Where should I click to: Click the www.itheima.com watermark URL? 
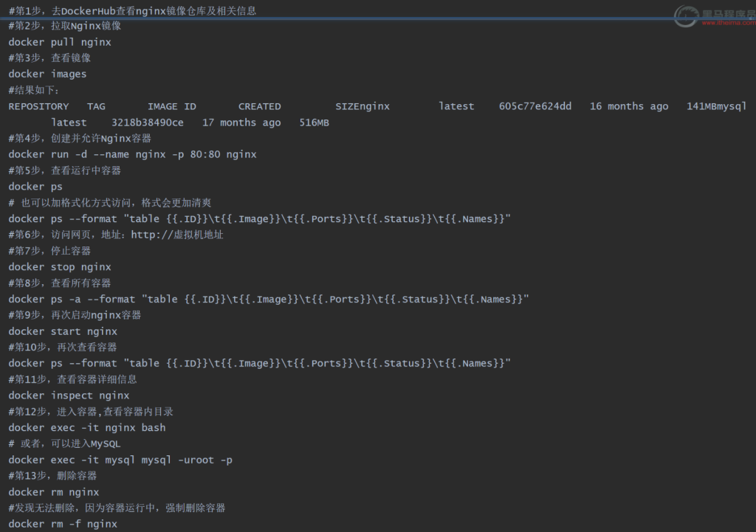[x=726, y=23]
